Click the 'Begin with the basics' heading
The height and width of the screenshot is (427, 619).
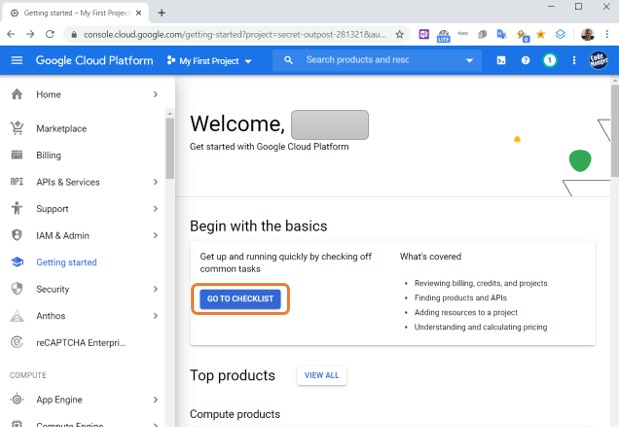coord(259,226)
